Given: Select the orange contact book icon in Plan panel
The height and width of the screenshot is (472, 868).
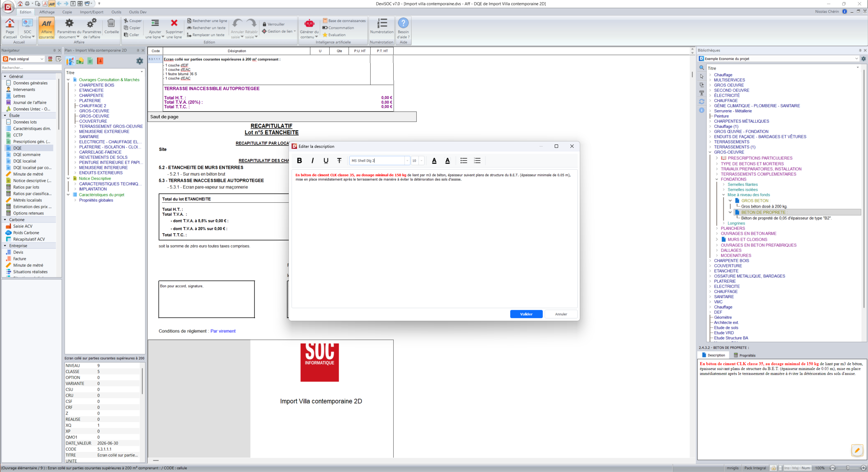Looking at the screenshot, I should pyautogui.click(x=100, y=61).
